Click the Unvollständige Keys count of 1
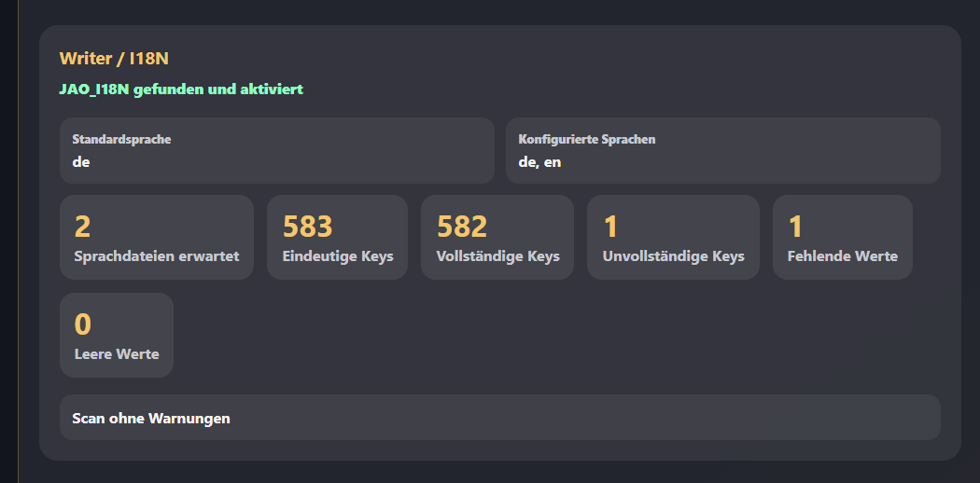 (610, 226)
